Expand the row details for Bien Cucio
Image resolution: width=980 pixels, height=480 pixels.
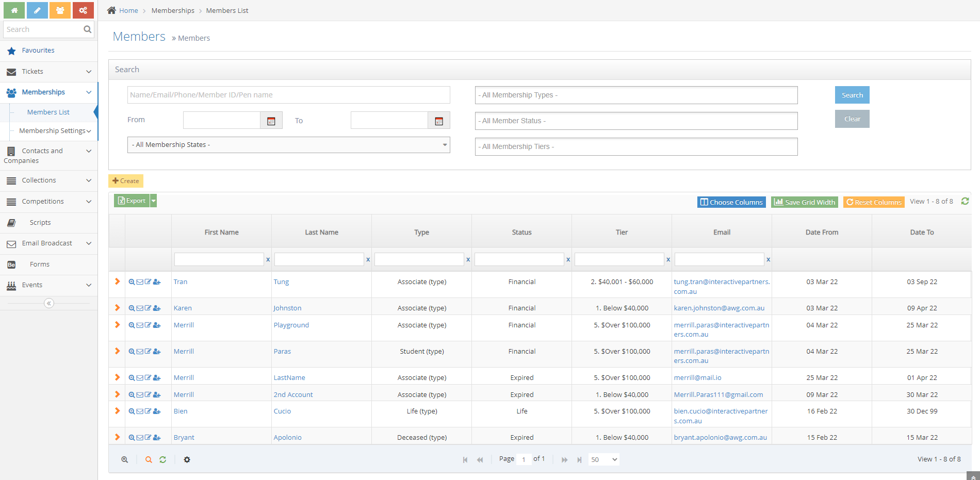117,411
